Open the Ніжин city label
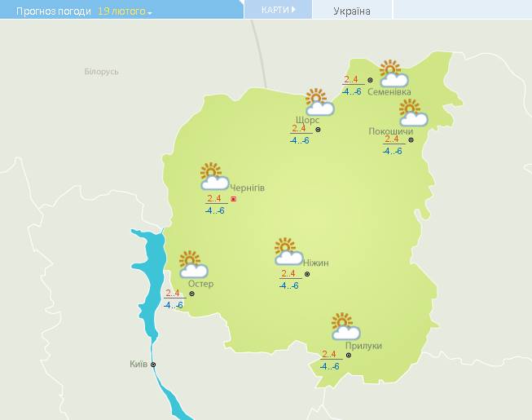Viewport: 532px width, 420px height. point(316,263)
